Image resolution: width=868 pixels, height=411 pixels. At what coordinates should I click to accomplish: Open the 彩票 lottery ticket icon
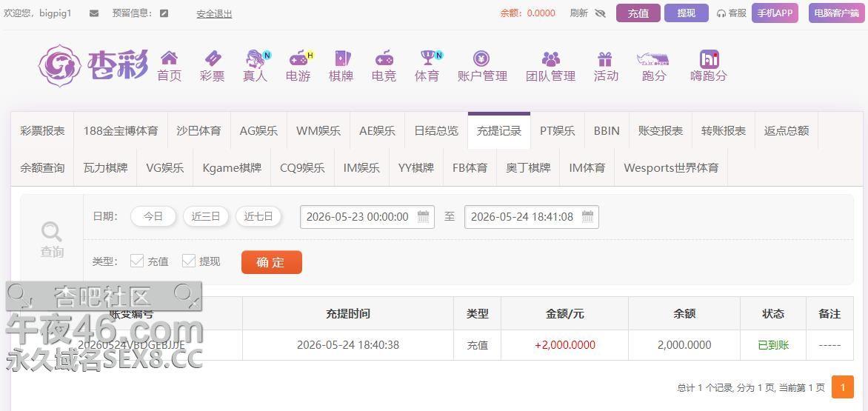213,58
